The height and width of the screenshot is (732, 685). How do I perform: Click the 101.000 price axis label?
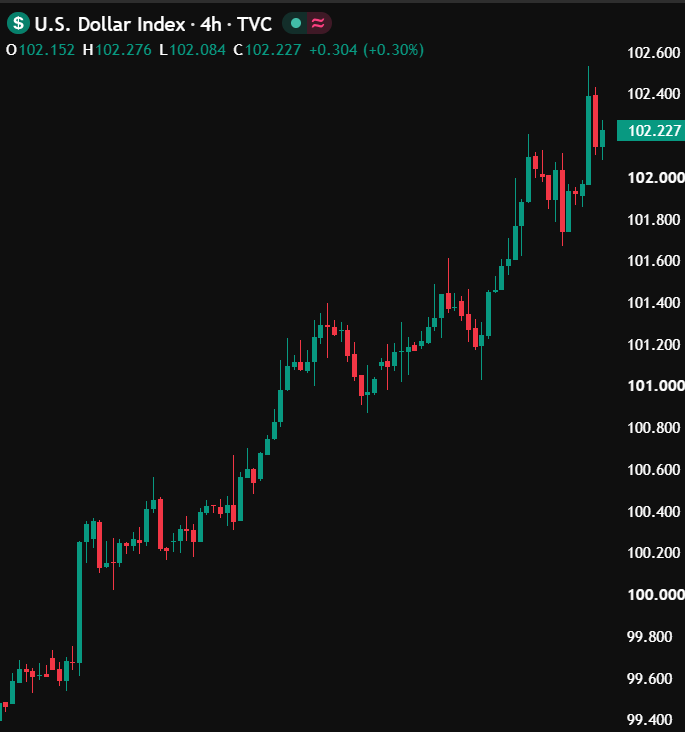(x=656, y=386)
